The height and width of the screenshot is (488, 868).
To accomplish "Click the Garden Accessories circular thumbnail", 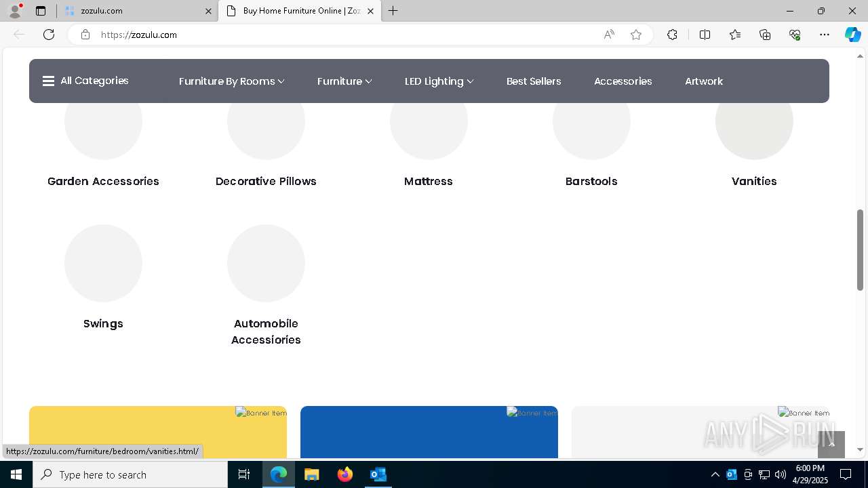I will click(x=103, y=130).
